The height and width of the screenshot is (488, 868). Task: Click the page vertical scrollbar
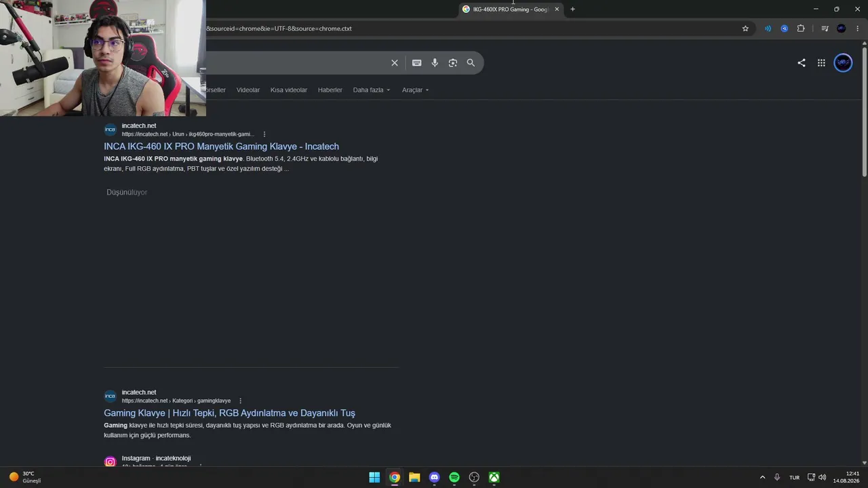pyautogui.click(x=864, y=112)
